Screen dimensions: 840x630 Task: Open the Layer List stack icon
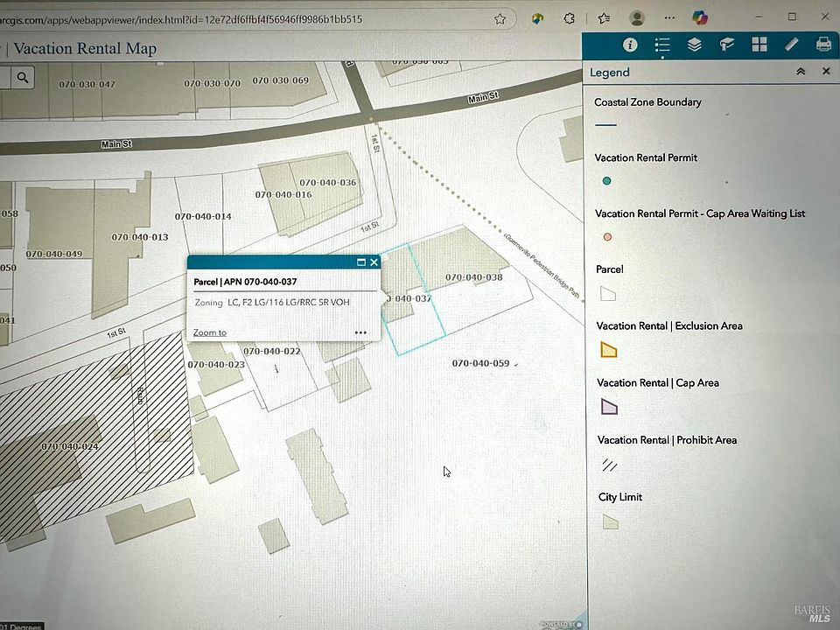695,45
